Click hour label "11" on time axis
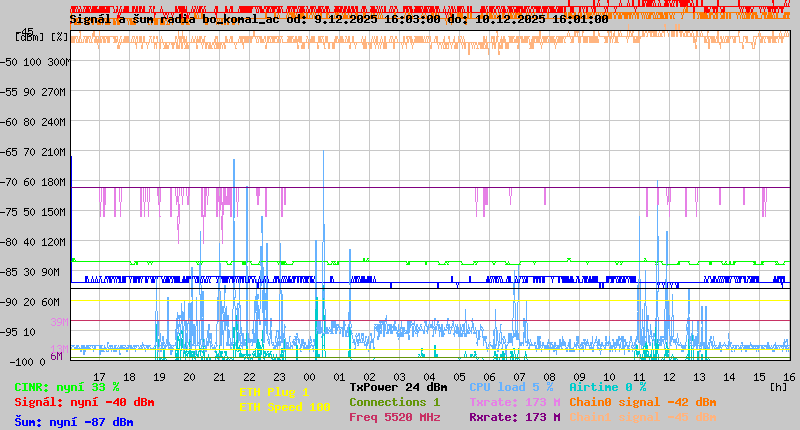This screenshot has width=800, height=430. click(x=639, y=377)
